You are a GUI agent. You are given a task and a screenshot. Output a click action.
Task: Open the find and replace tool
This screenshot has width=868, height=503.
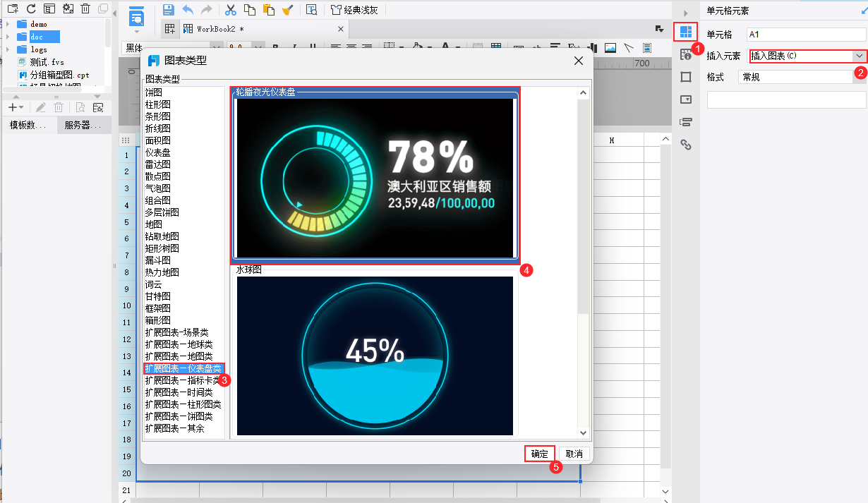[311, 10]
